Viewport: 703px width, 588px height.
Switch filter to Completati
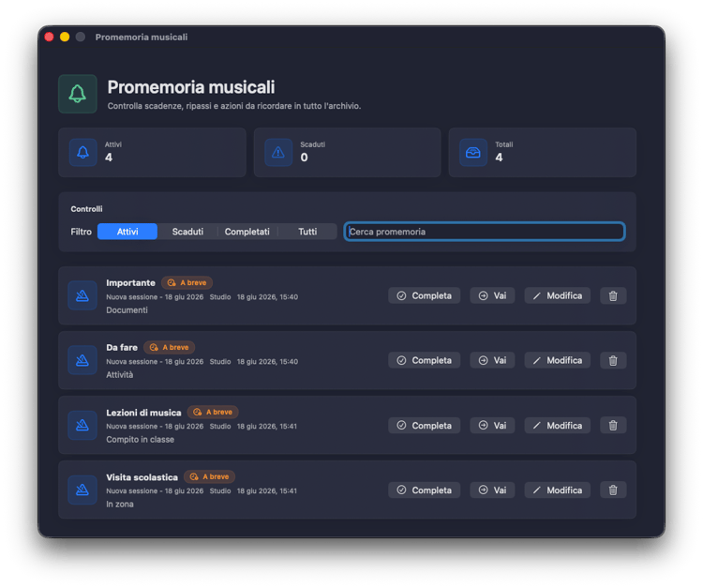coord(247,232)
